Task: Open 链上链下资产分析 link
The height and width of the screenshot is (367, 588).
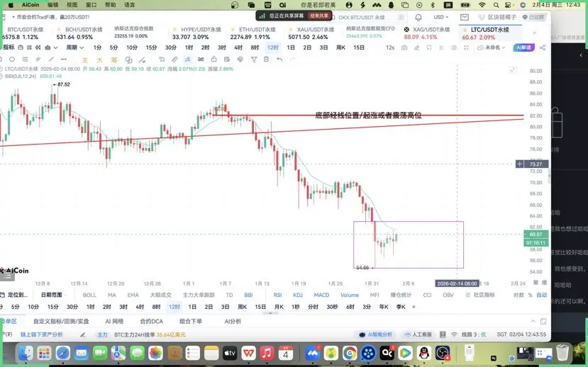Action: [42, 334]
